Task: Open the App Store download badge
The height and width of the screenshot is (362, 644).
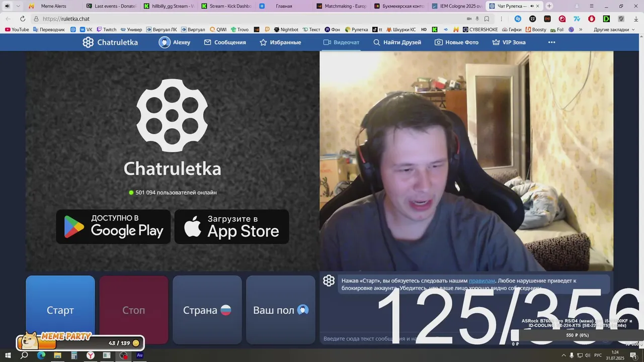Action: (x=231, y=227)
